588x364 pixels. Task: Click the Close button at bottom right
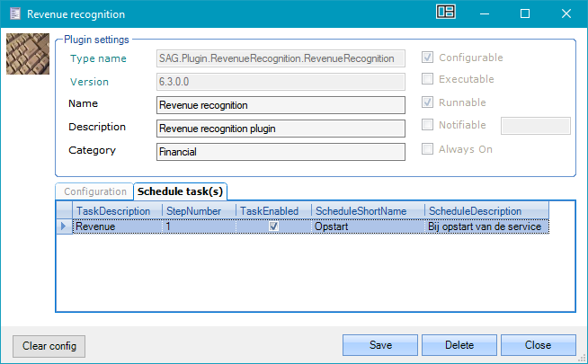point(538,345)
